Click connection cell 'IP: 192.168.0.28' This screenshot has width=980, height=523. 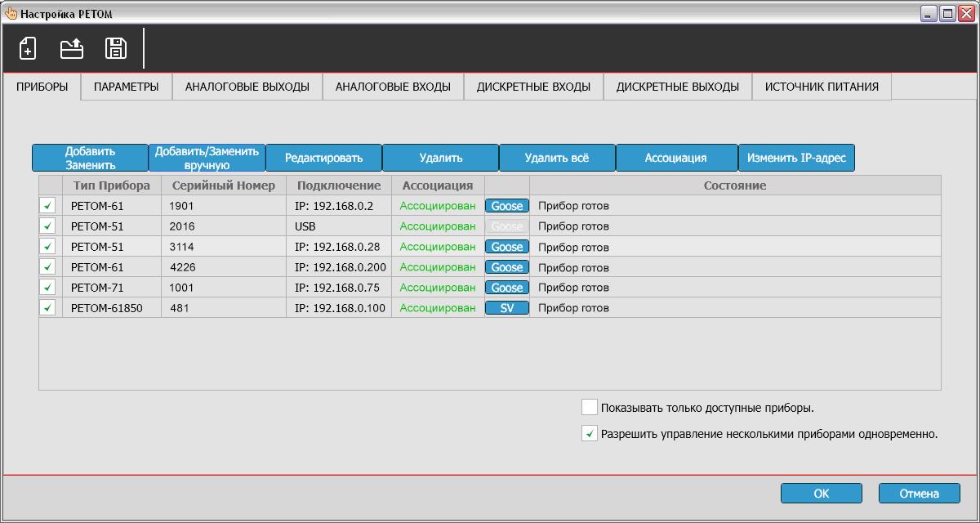pyautogui.click(x=339, y=247)
